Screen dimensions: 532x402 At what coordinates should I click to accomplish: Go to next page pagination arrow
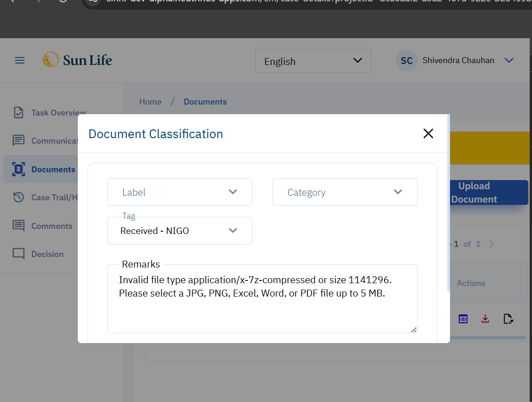(491, 244)
